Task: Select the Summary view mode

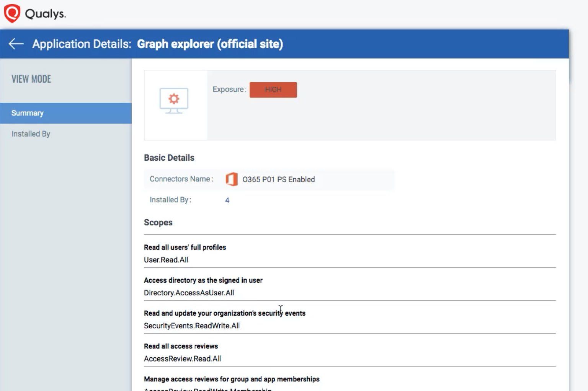Action: click(x=27, y=113)
